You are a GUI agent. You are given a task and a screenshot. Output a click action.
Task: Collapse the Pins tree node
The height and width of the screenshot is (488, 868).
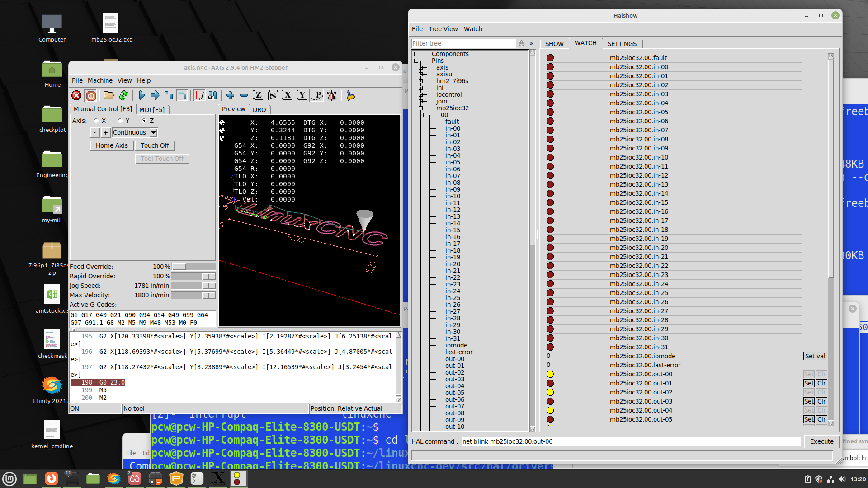[416, 61]
